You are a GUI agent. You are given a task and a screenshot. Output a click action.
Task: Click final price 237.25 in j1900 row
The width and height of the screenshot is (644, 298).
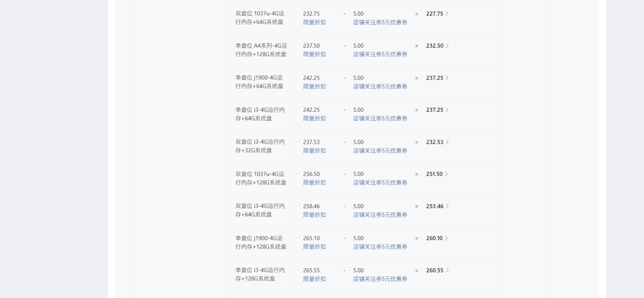point(435,78)
